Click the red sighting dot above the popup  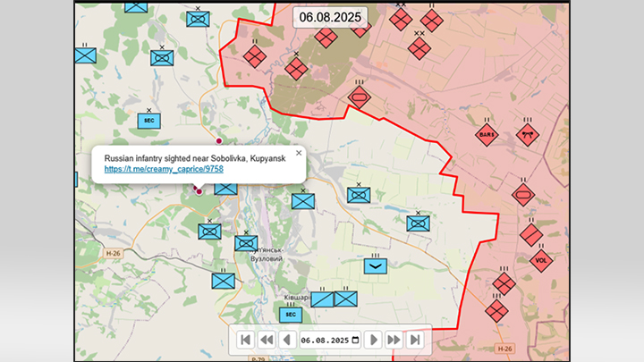coord(219,141)
